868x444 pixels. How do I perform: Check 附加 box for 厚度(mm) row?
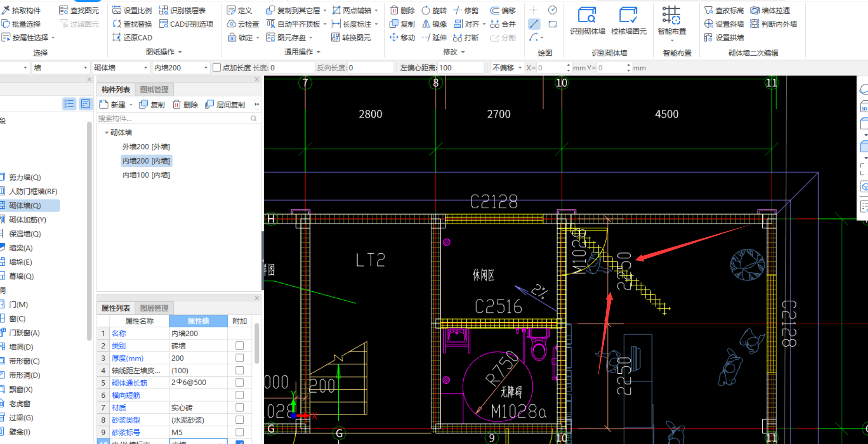pos(240,358)
